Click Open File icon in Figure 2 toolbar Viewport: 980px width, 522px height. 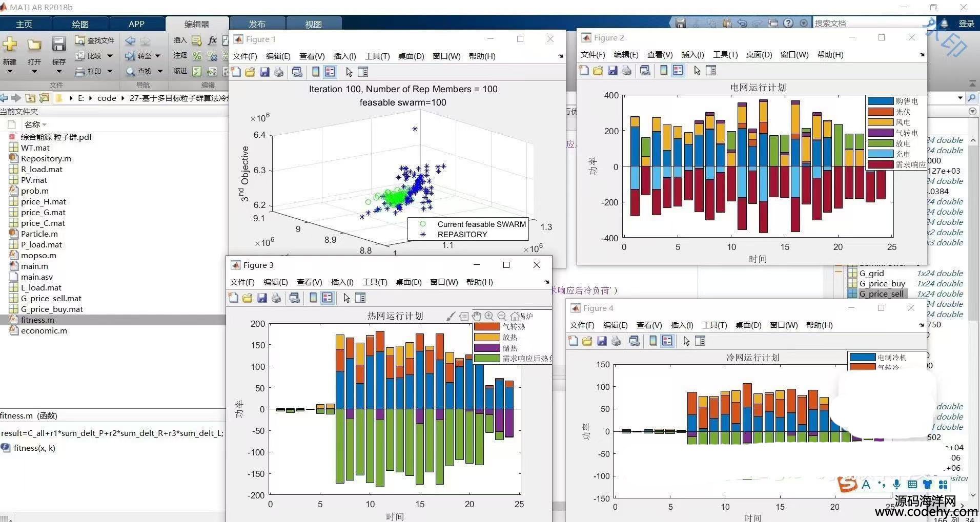[598, 71]
